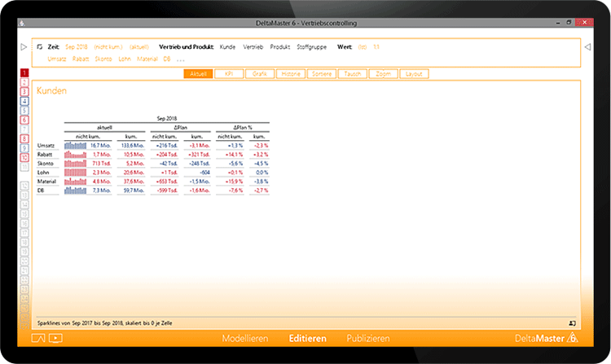
Task: Switch to the KPI tab
Action: click(229, 73)
